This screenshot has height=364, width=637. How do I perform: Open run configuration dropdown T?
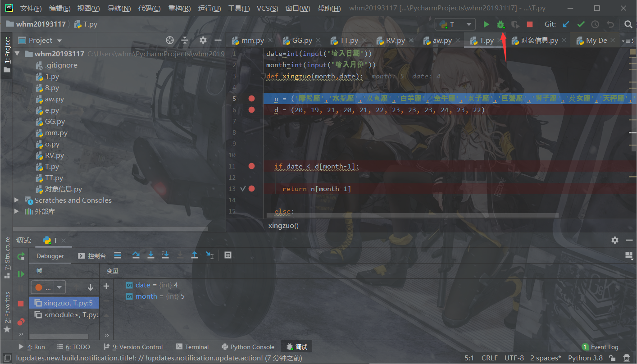[x=455, y=24]
